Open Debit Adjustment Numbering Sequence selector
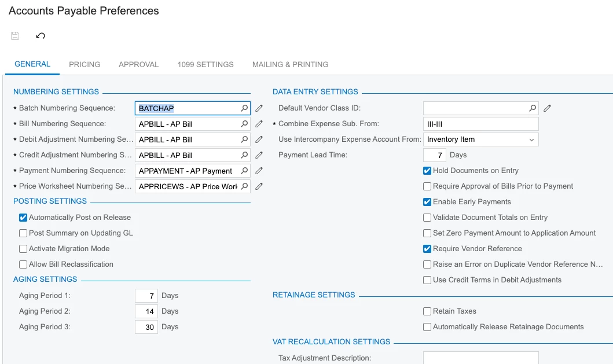Screen dimensions: 613x364 [244, 139]
